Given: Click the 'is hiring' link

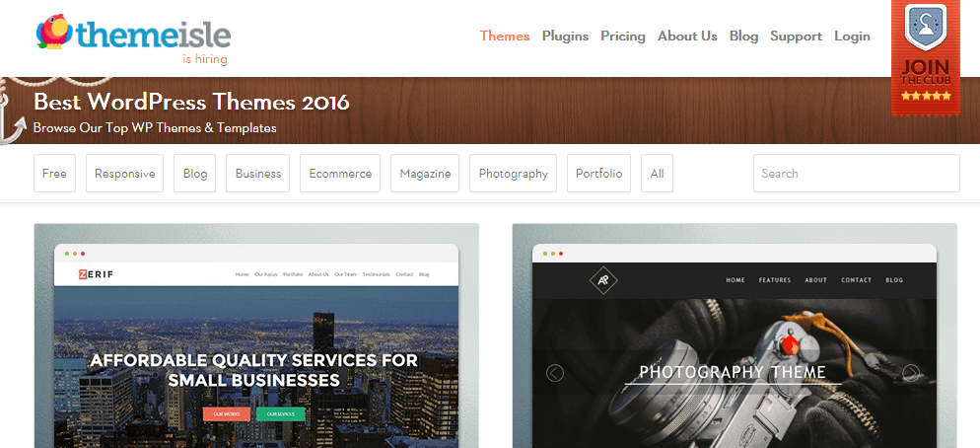Looking at the screenshot, I should [x=205, y=59].
